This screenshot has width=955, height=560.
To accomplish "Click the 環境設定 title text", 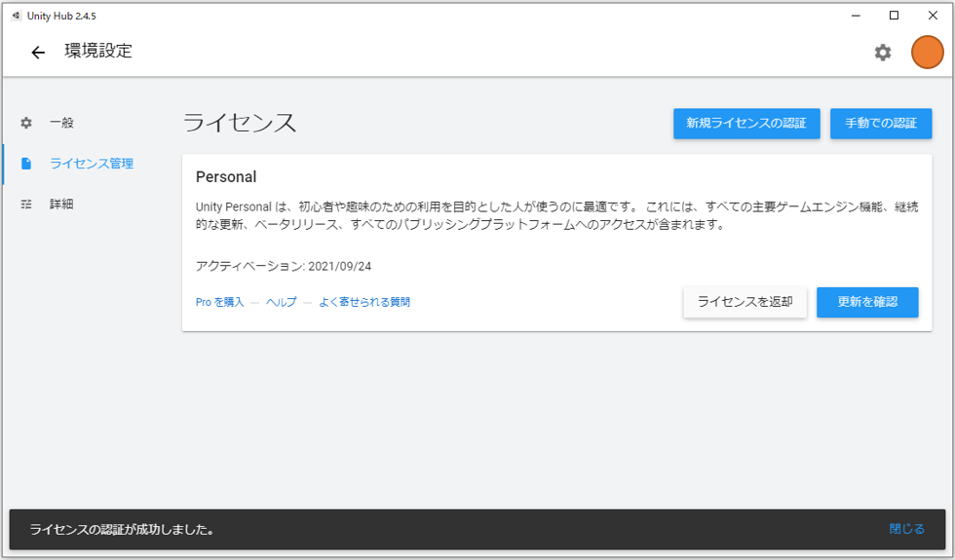I will [x=98, y=51].
